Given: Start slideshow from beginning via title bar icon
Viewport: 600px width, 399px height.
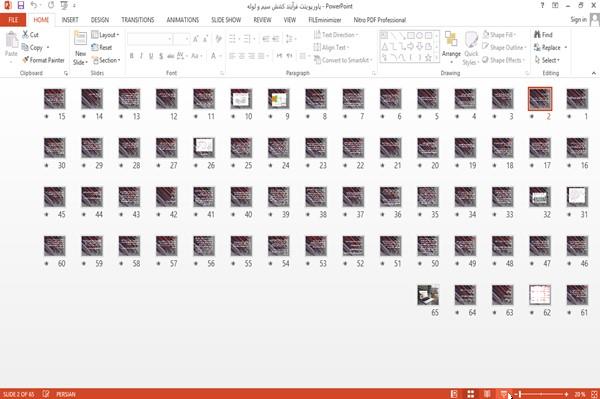Looking at the screenshot, I should pos(64,5).
